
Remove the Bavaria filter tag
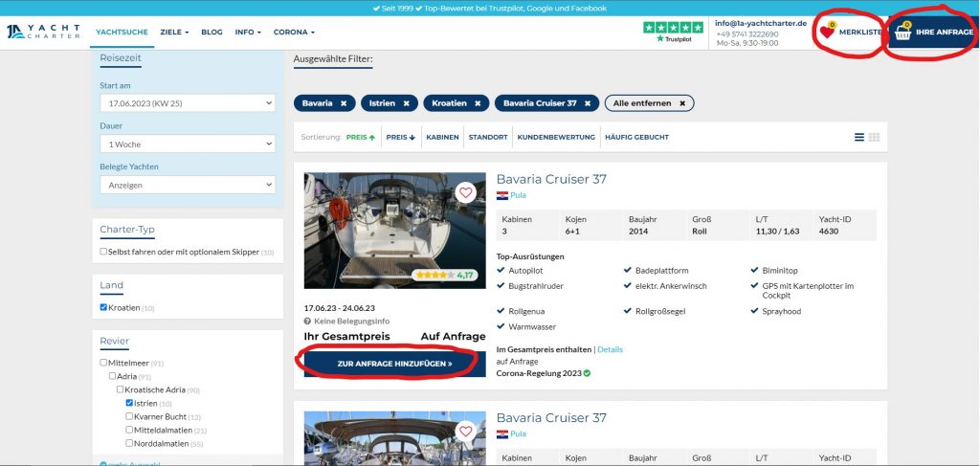pyautogui.click(x=343, y=102)
